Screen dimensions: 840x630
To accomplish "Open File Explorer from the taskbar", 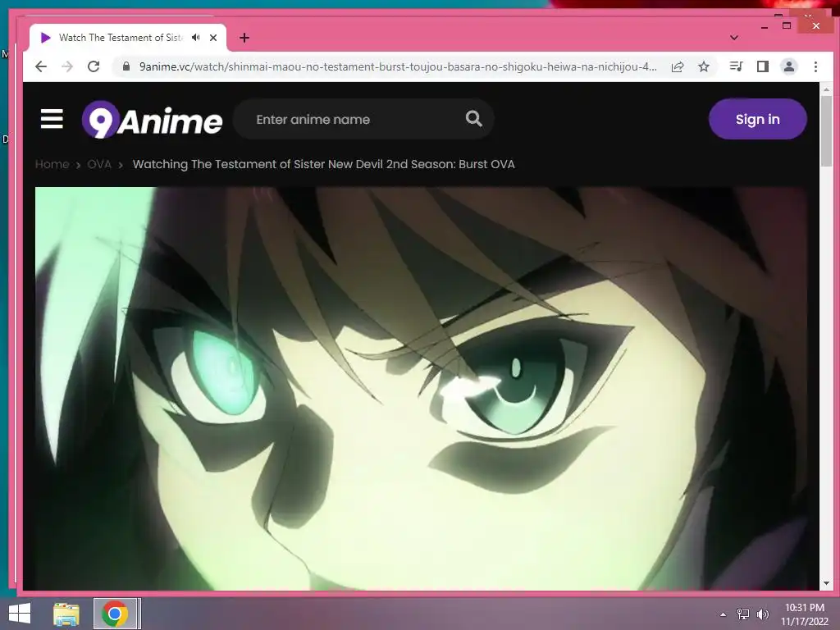I will pyautogui.click(x=66, y=614).
